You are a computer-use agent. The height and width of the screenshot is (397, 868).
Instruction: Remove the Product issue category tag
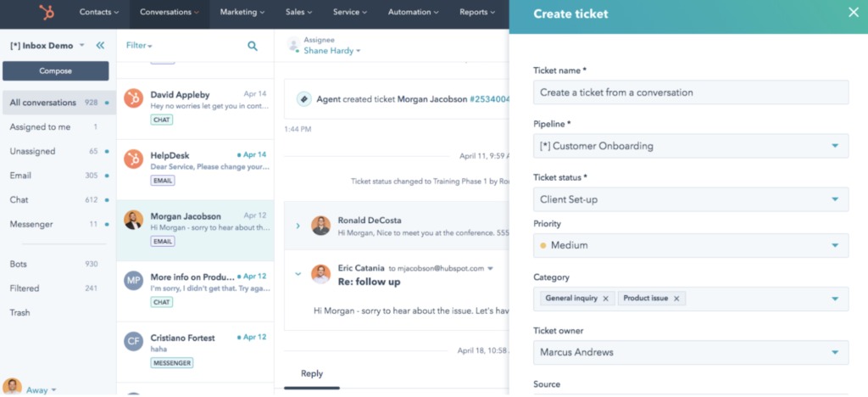[x=676, y=299]
